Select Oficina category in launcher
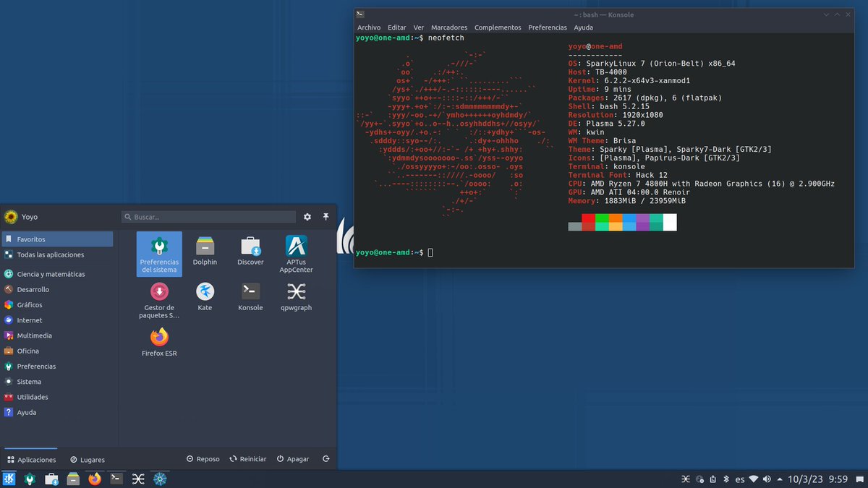 (x=57, y=351)
